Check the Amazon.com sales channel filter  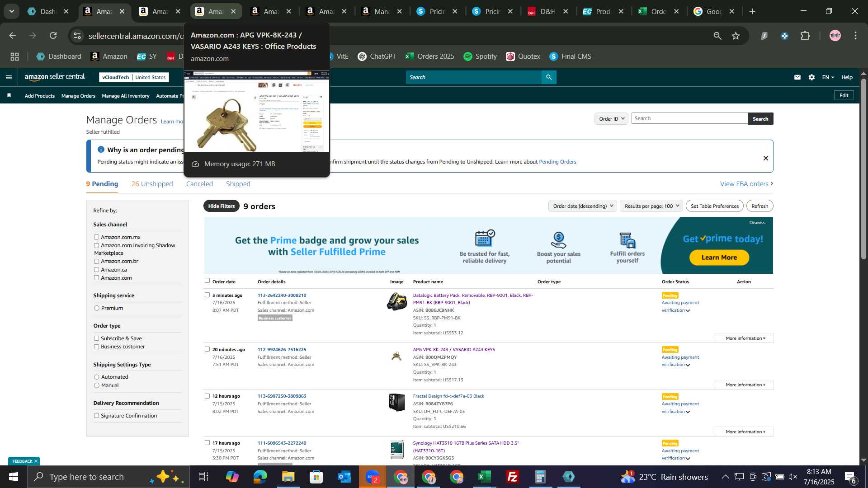tap(96, 277)
